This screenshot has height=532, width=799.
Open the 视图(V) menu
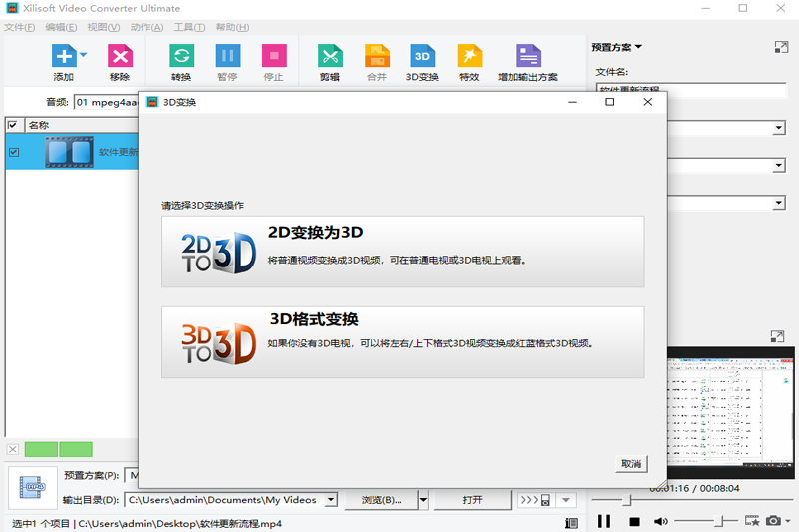[104, 27]
